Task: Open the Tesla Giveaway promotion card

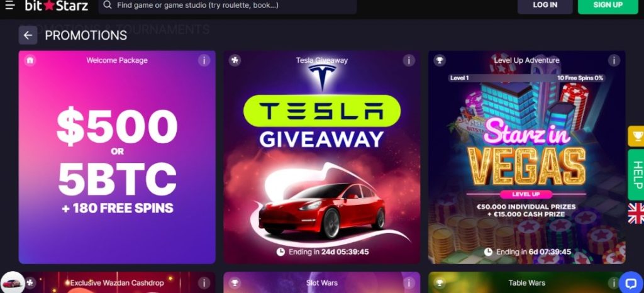Action: [322, 157]
